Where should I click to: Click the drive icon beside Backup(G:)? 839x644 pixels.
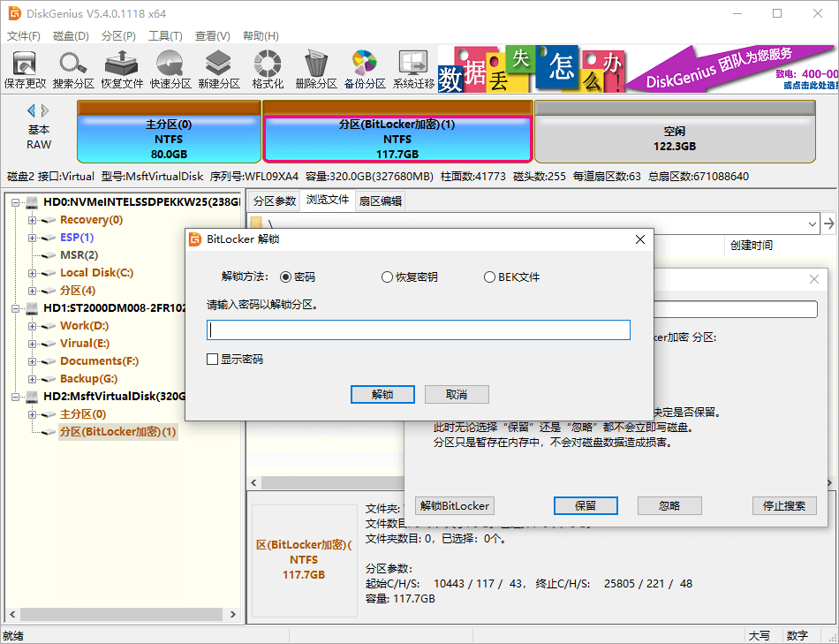pos(49,379)
